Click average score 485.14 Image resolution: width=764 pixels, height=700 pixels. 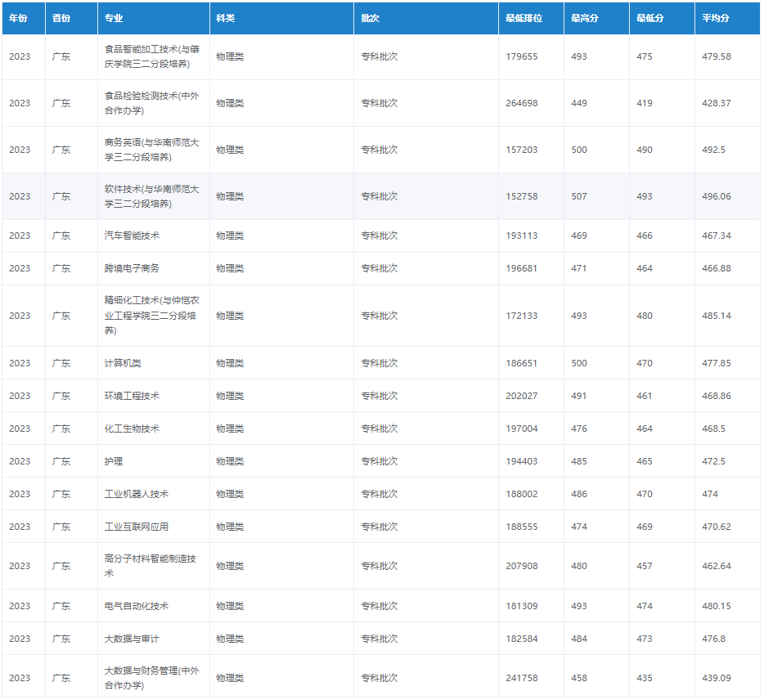(x=717, y=316)
